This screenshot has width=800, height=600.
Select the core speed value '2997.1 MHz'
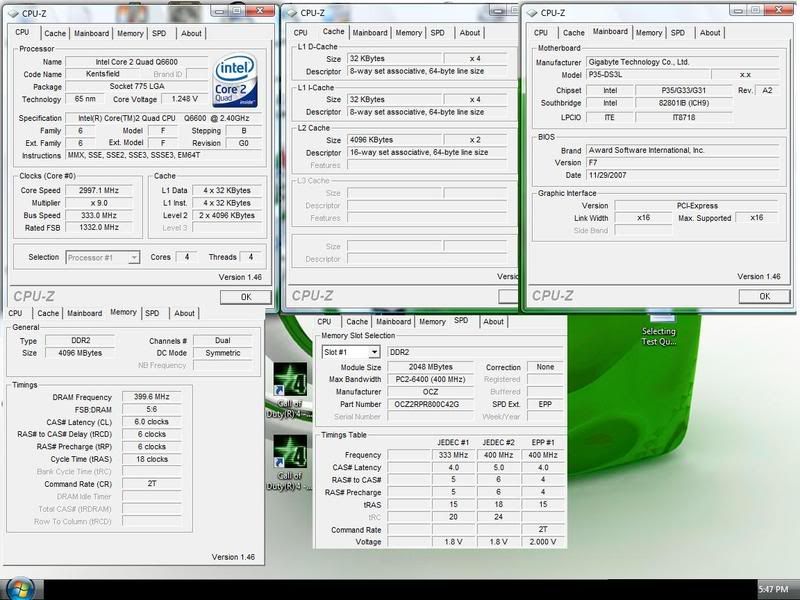(99, 190)
